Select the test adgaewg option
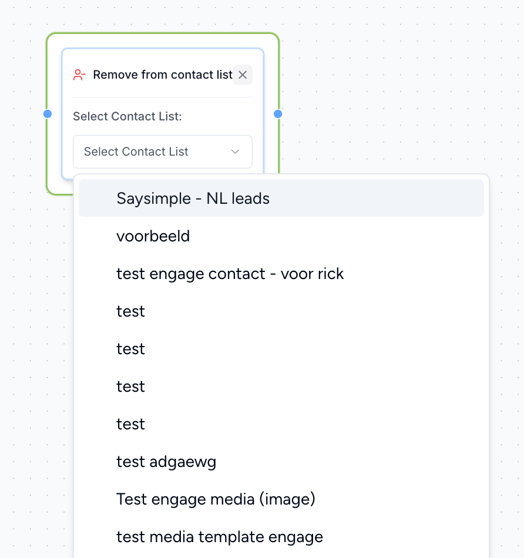 pyautogui.click(x=281, y=462)
